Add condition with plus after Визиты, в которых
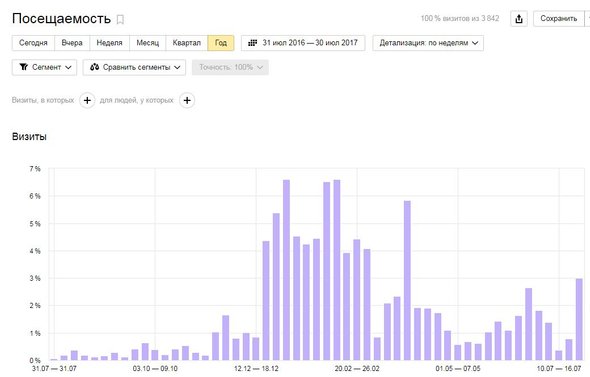Screen dimensions: 590x377 (x=87, y=100)
